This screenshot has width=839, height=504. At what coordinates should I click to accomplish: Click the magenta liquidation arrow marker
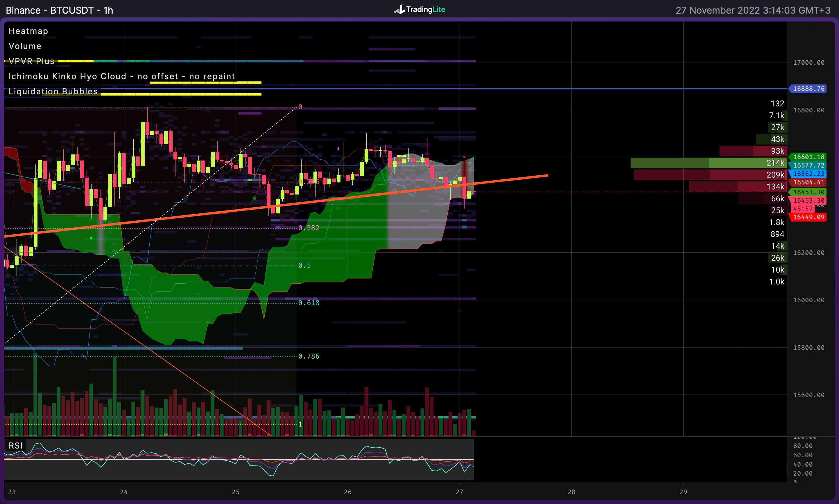[x=338, y=149]
